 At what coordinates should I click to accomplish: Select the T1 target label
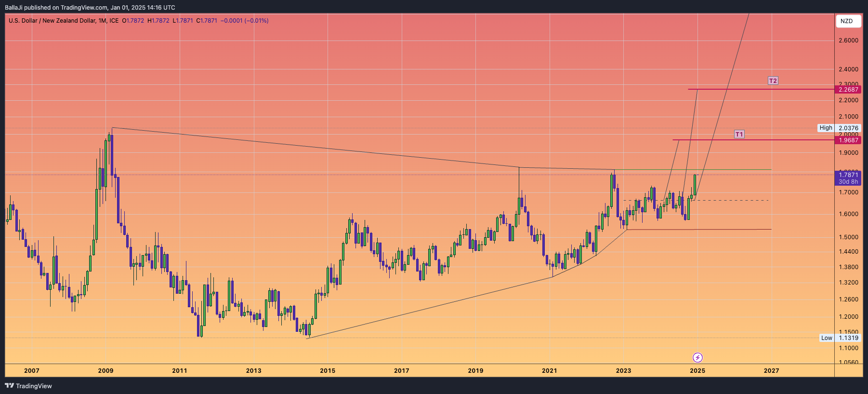click(739, 134)
